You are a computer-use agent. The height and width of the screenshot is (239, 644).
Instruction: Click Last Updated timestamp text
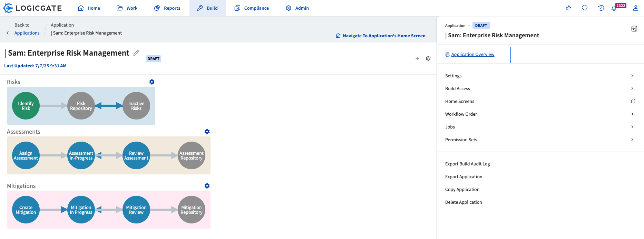[35, 66]
